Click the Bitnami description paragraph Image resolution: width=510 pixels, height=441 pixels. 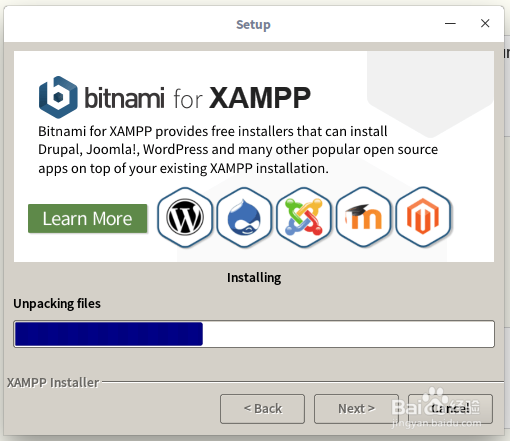pyautogui.click(x=238, y=150)
